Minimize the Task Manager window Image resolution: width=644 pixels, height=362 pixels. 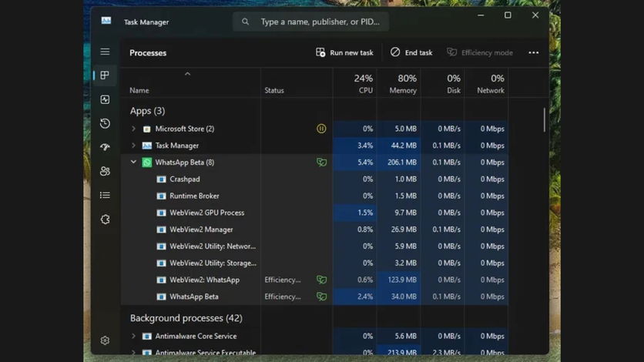point(481,15)
